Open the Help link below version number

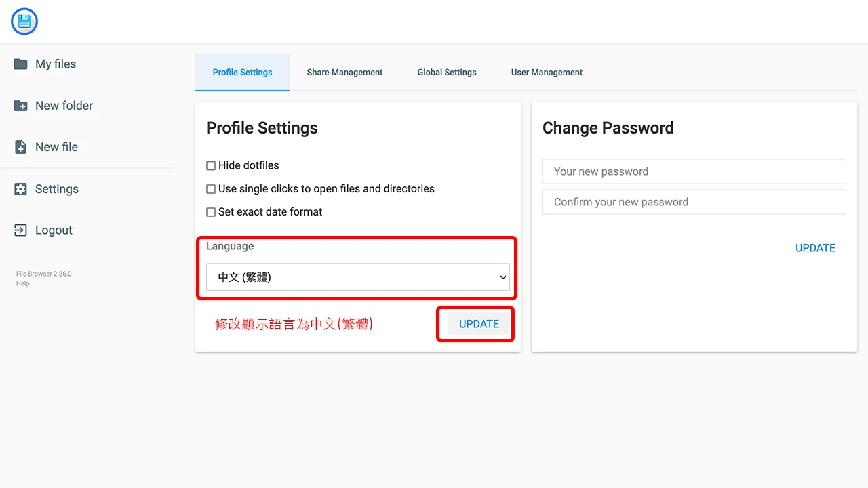(22, 283)
